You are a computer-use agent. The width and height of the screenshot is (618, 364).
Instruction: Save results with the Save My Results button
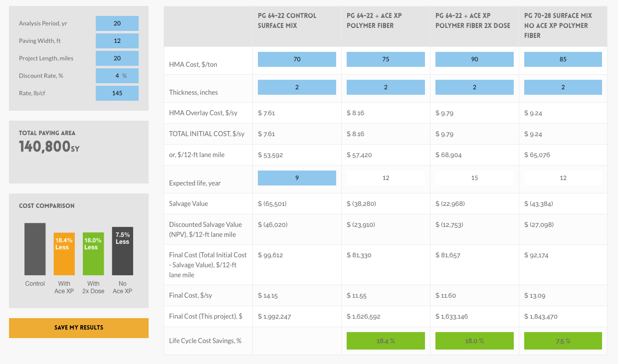pyautogui.click(x=79, y=328)
